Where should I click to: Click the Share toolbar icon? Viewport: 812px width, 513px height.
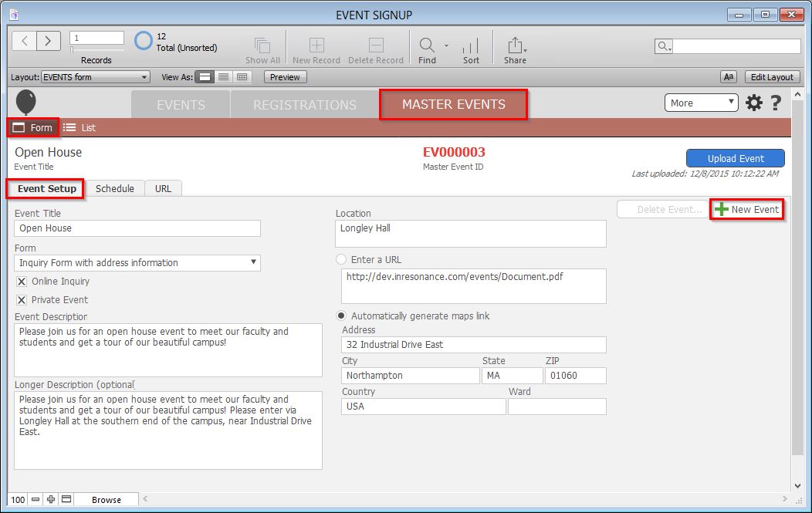click(x=515, y=46)
